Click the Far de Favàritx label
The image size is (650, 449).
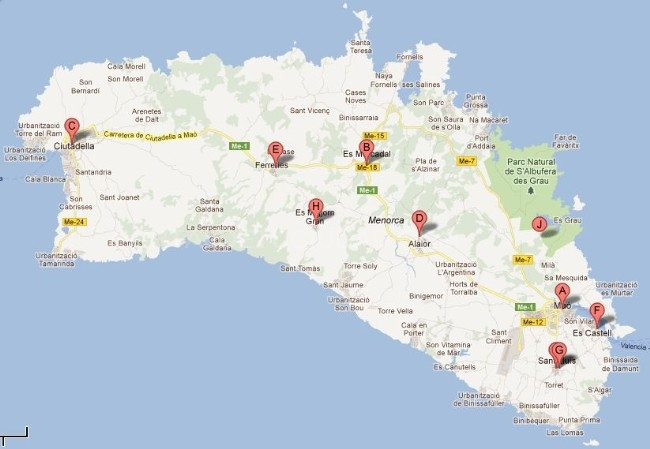[566, 141]
